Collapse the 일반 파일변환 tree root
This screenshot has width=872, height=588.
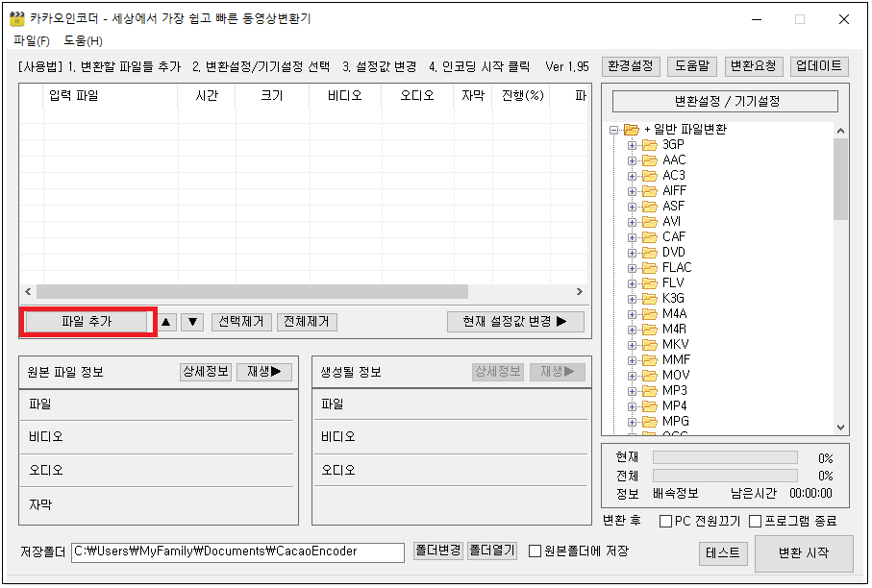pos(614,130)
